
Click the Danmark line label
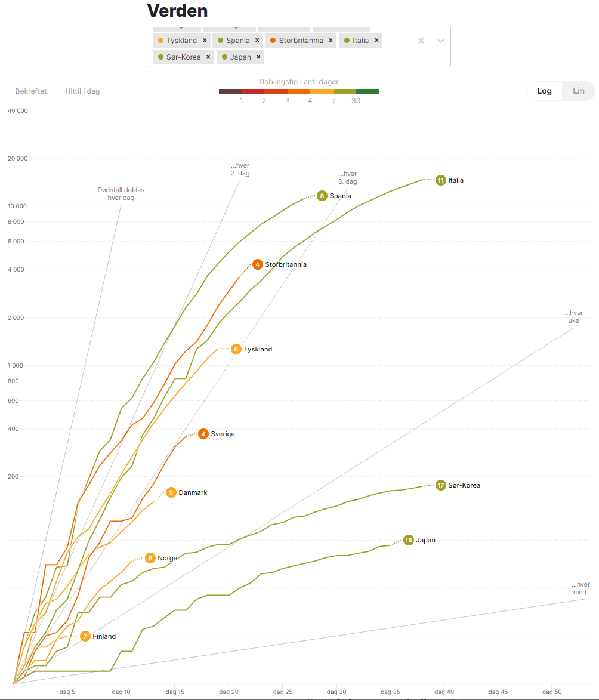coord(193,492)
